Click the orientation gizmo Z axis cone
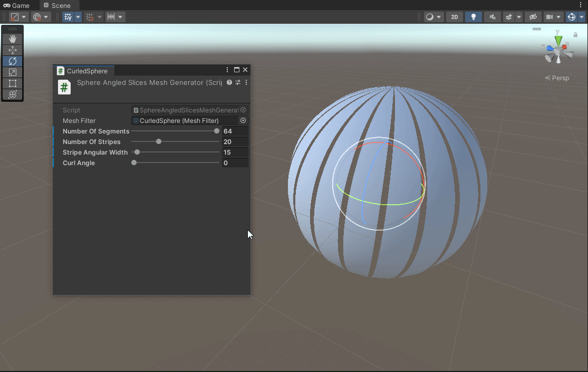Viewport: 588px width, 372px height. [x=550, y=48]
